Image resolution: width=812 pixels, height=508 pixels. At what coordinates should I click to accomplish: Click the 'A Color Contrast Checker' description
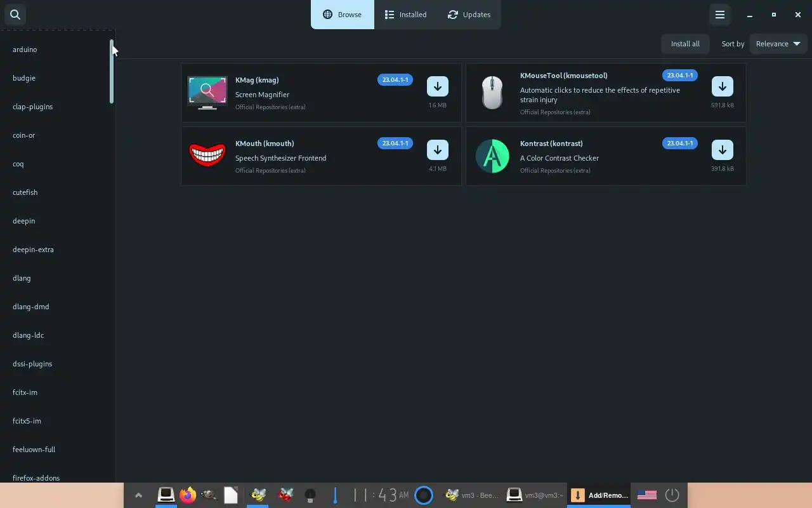[560, 158]
